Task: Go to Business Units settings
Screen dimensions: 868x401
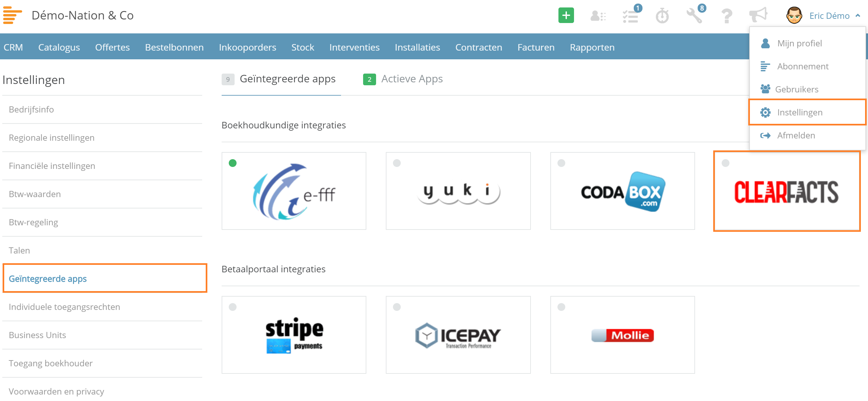Action: 102,335
